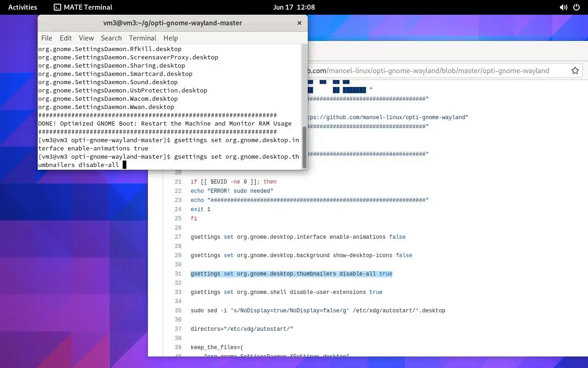This screenshot has width=588, height=368.
Task: Click the 'if [[ $EUID -ne 0 ]]; then' line
Action: tap(233, 182)
